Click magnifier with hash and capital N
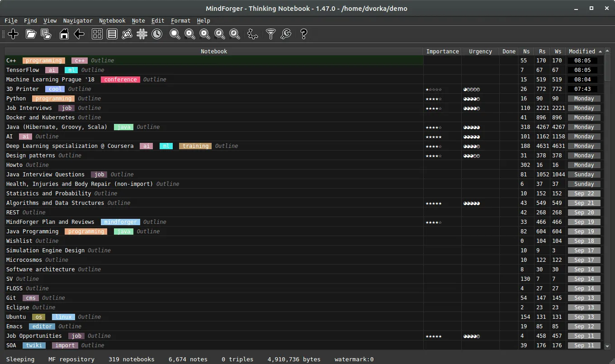Screen dimensions: 615x364 click(219, 33)
